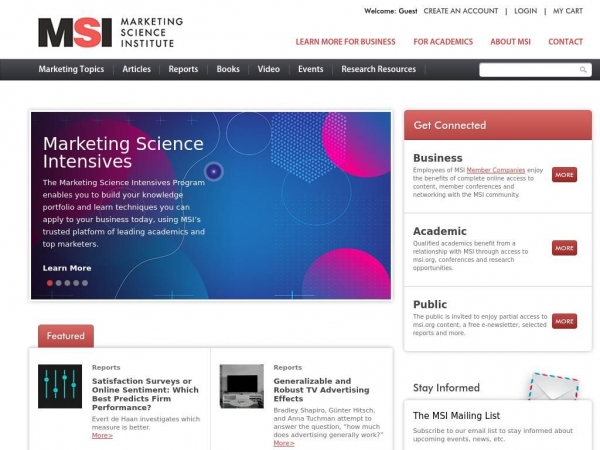Select Events in navigation bar
The width and height of the screenshot is (600, 450).
311,69
